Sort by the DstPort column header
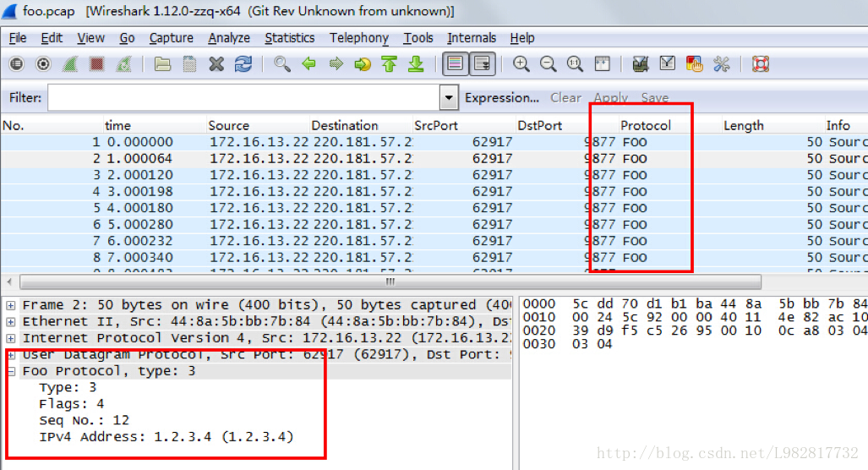The width and height of the screenshot is (868, 470). [566, 126]
